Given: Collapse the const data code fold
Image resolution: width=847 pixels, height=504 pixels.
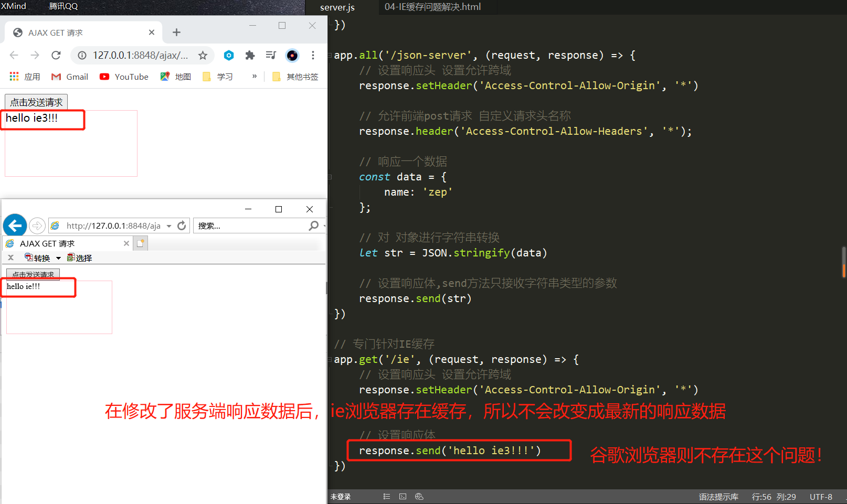Looking at the screenshot, I should coord(330,177).
